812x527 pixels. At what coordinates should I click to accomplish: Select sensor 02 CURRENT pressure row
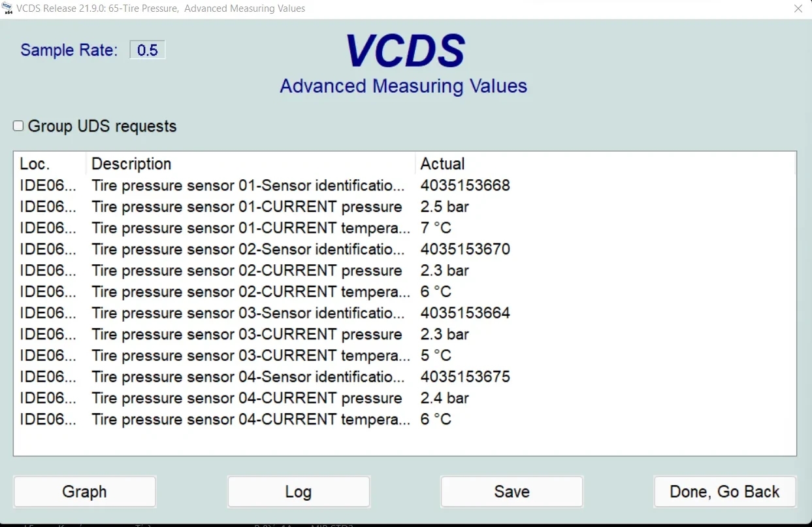pyautogui.click(x=404, y=271)
